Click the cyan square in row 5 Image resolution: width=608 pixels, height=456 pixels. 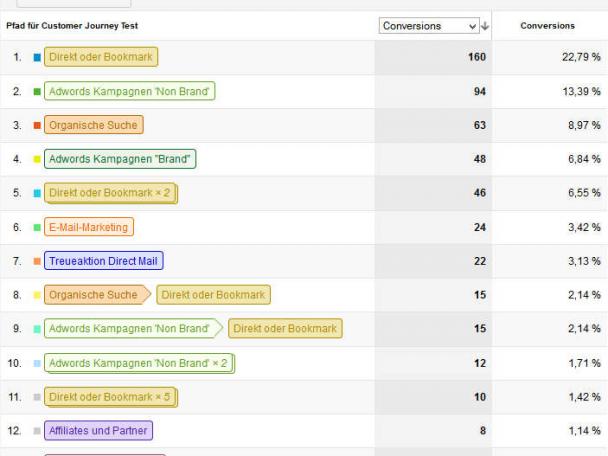37,194
